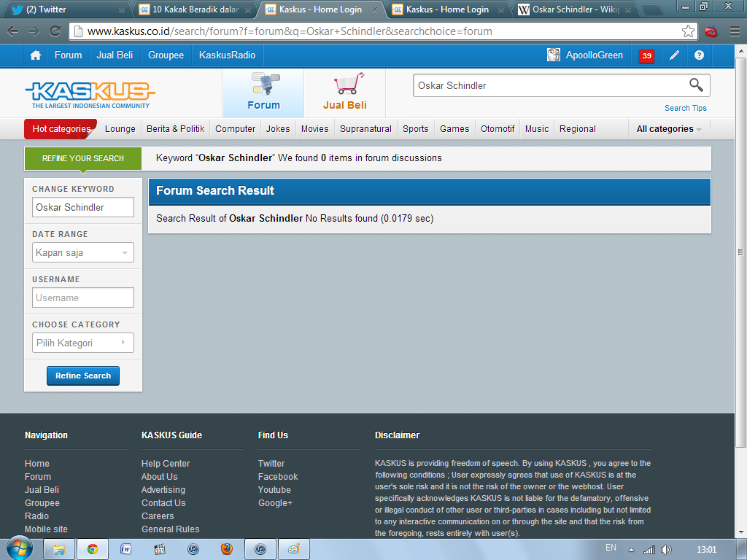Switch to Chrome in taskbar
This screenshot has height=560, width=747.
pyautogui.click(x=93, y=550)
